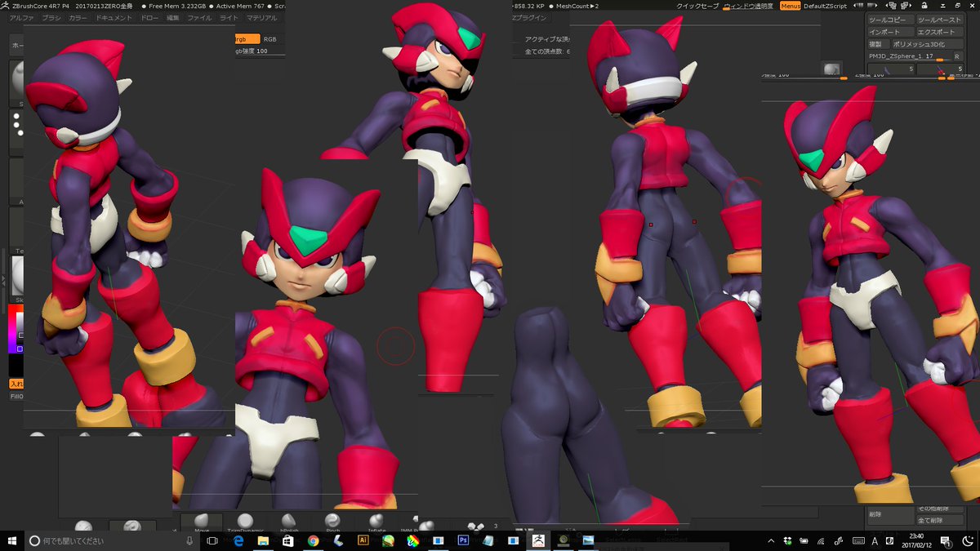This screenshot has height=551, width=980.
Task: Open the 編集 (Edit) menu
Action: click(x=173, y=17)
